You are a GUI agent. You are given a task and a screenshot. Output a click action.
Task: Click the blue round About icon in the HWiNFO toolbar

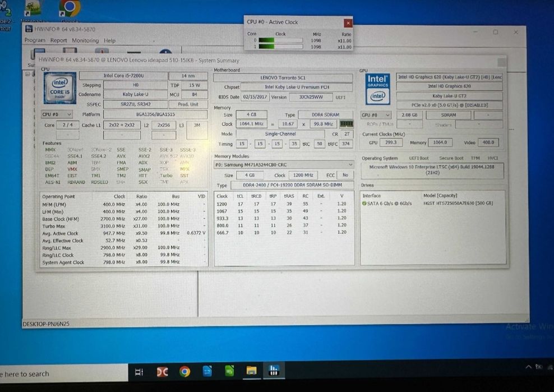pos(165,52)
